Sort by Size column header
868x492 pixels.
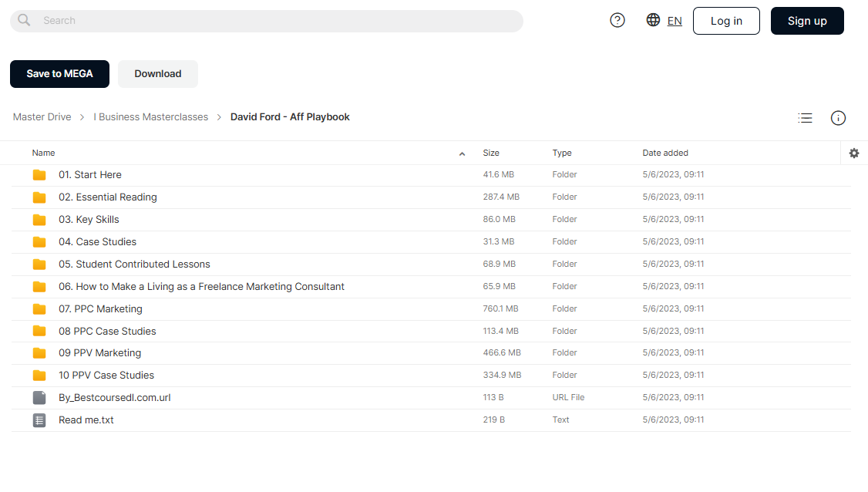491,153
